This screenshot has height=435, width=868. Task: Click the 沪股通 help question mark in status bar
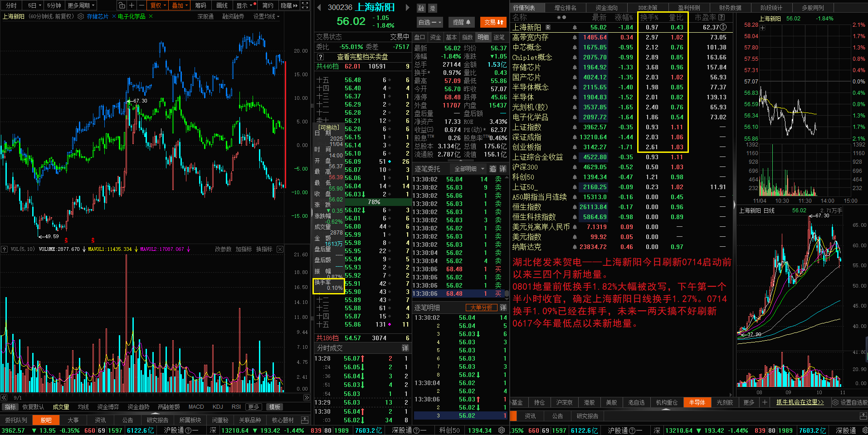[188, 430]
